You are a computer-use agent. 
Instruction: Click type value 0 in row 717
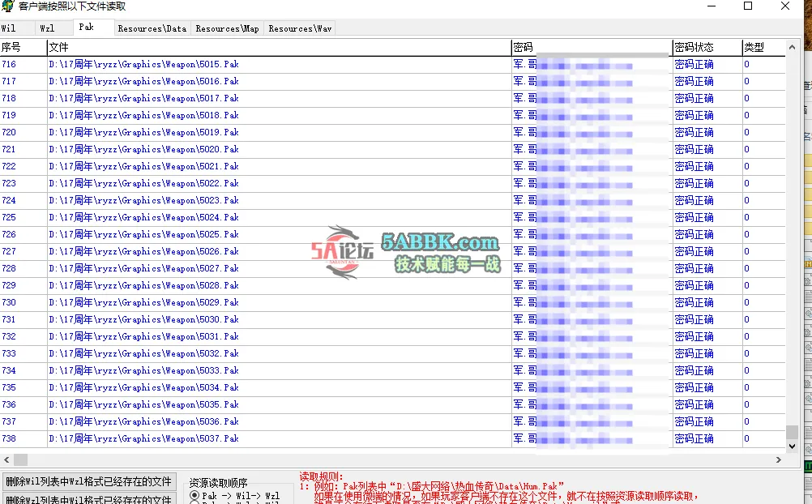pyautogui.click(x=746, y=81)
